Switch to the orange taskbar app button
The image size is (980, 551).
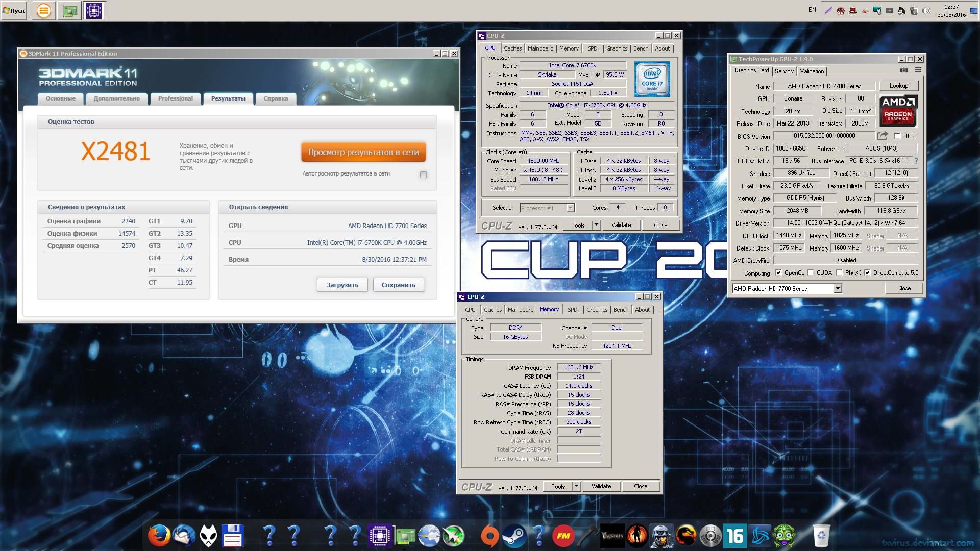44,11
